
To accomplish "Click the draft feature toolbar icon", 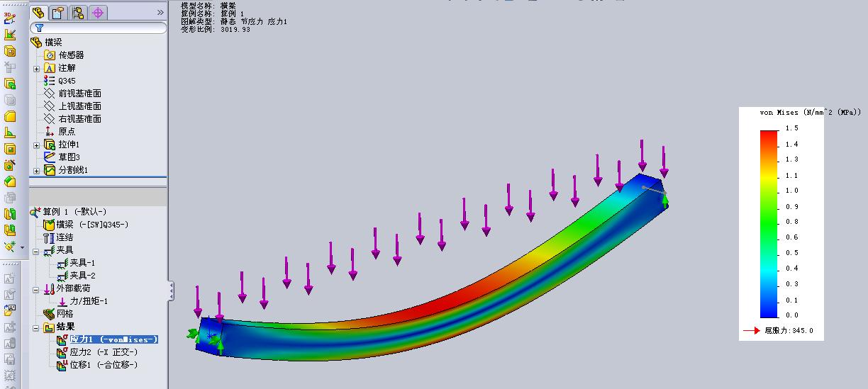I will 10,181.
